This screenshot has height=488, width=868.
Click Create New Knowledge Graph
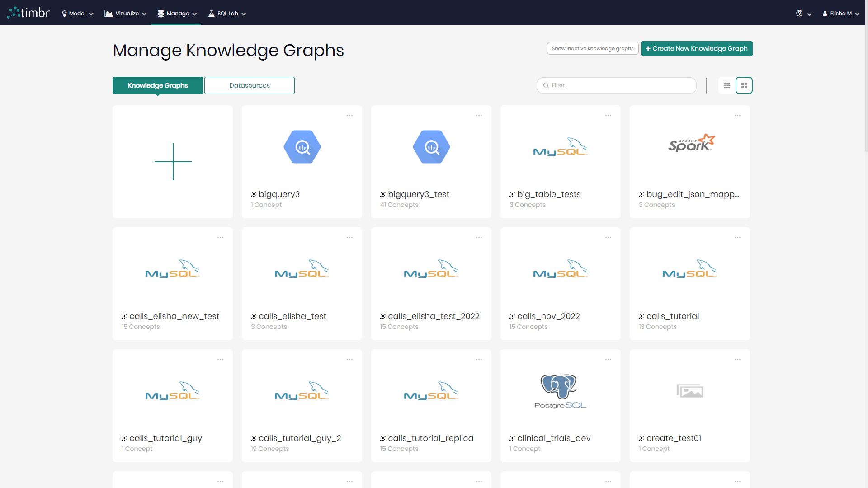pyautogui.click(x=697, y=48)
